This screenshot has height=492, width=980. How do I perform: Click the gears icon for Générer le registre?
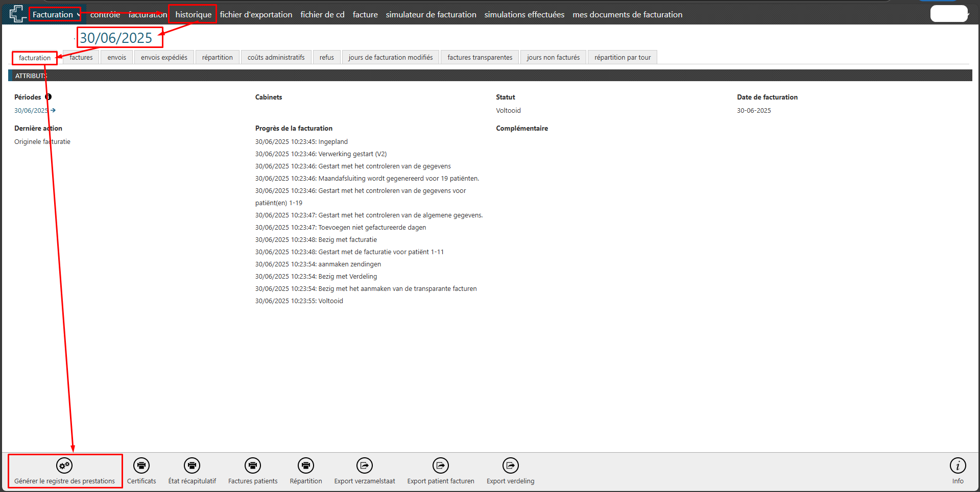point(64,465)
